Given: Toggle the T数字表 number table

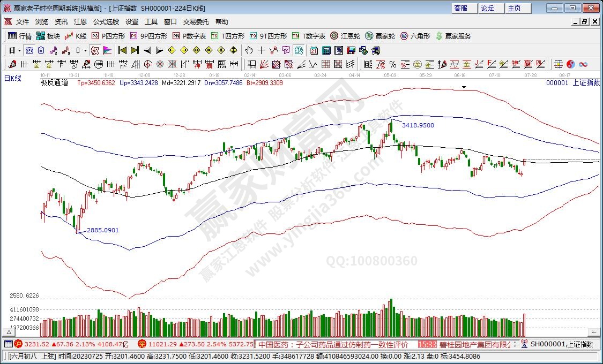Looking at the screenshot, I should [309, 36].
